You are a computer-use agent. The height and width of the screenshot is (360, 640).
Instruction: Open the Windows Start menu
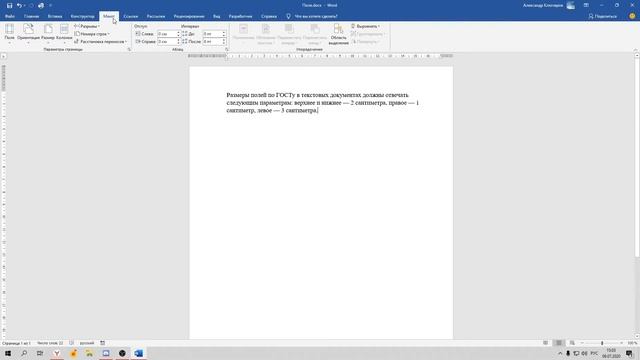pos(8,353)
